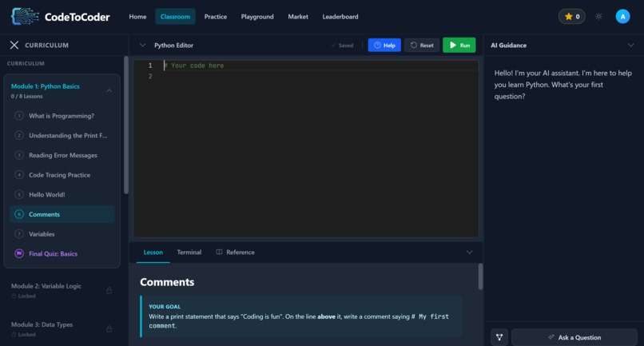Click the AI assistant greeting message

563,85
